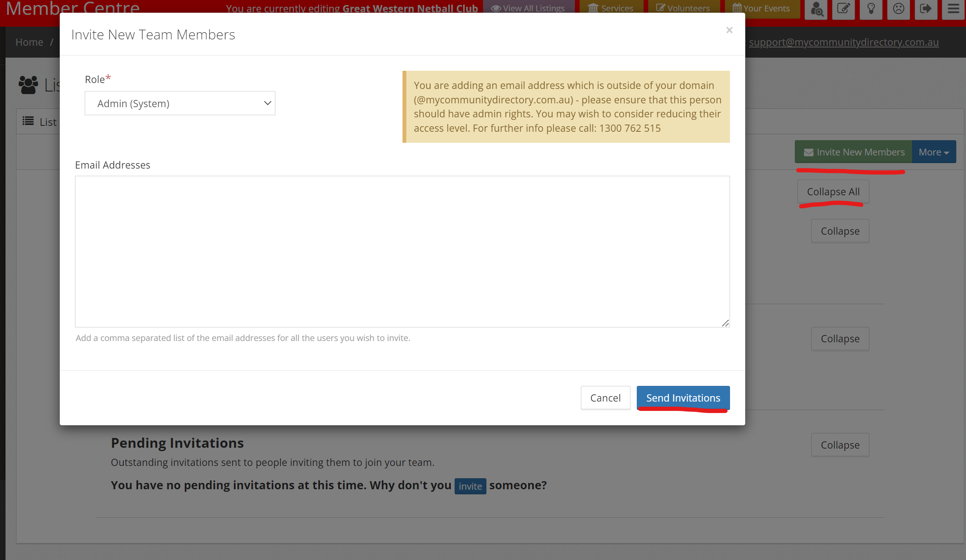Click the sign out arrow icon
The height and width of the screenshot is (560, 966).
pos(926,9)
